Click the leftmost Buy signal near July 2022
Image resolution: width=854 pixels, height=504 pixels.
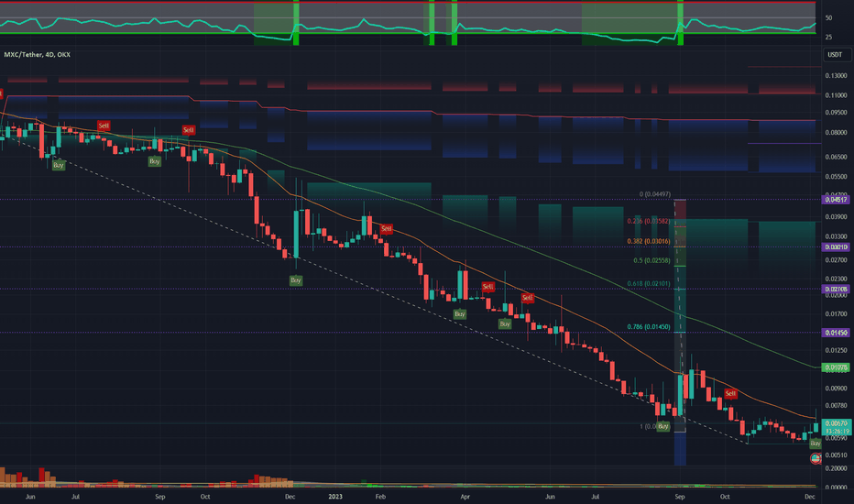59,165
